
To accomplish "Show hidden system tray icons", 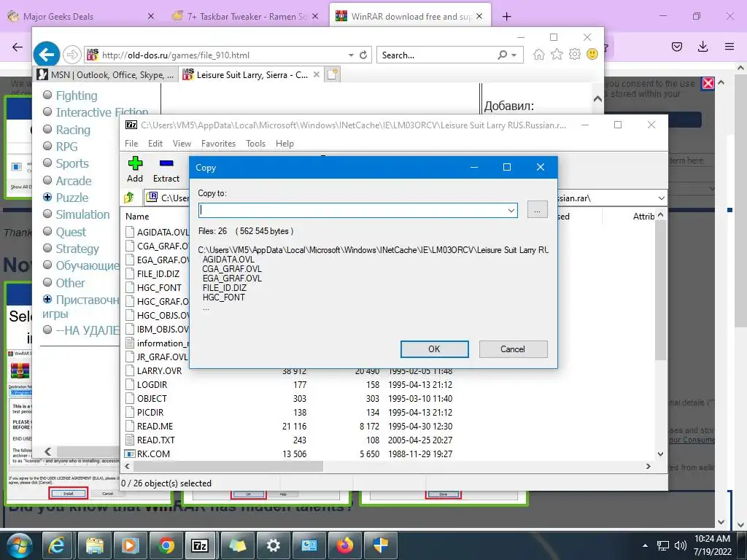I will (645, 545).
